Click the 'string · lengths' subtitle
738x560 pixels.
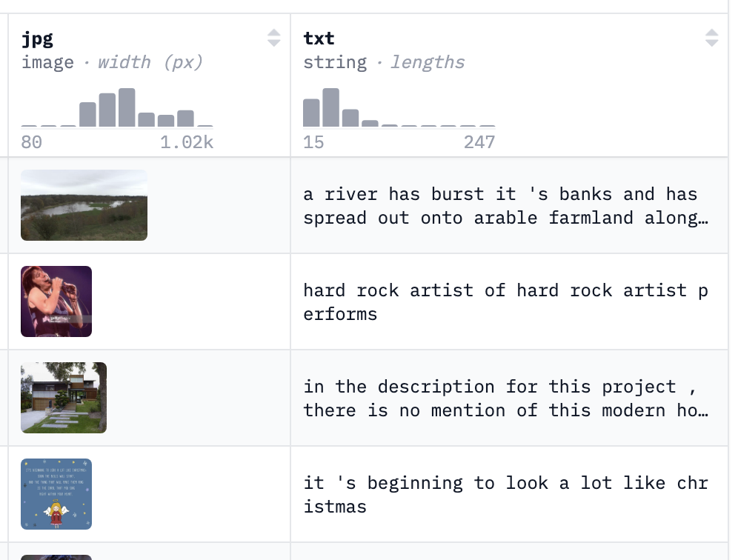click(384, 62)
